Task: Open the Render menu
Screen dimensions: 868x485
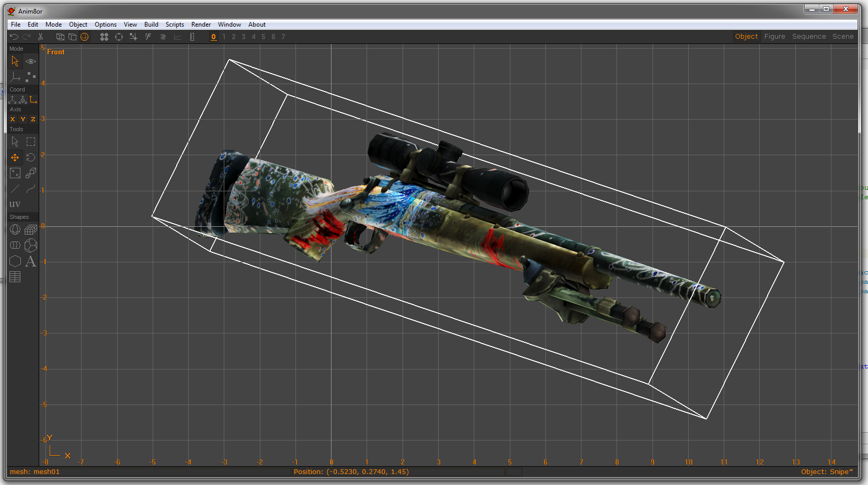Action: point(201,25)
